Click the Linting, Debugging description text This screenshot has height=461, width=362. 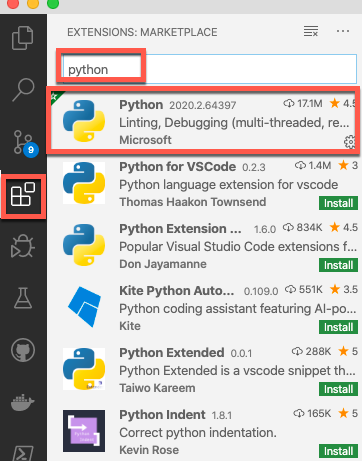pos(234,122)
